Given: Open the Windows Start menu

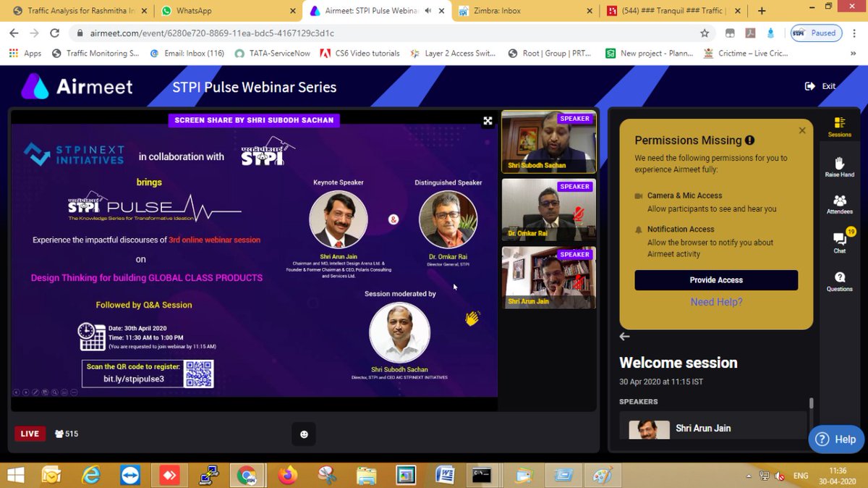Looking at the screenshot, I should pyautogui.click(x=14, y=475).
